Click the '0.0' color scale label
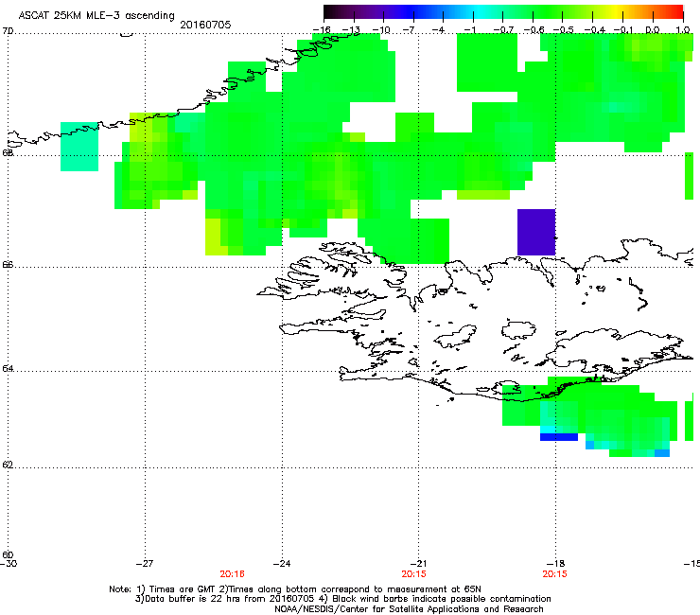Image resolution: width=700 pixels, height=615 pixels. 653,30
